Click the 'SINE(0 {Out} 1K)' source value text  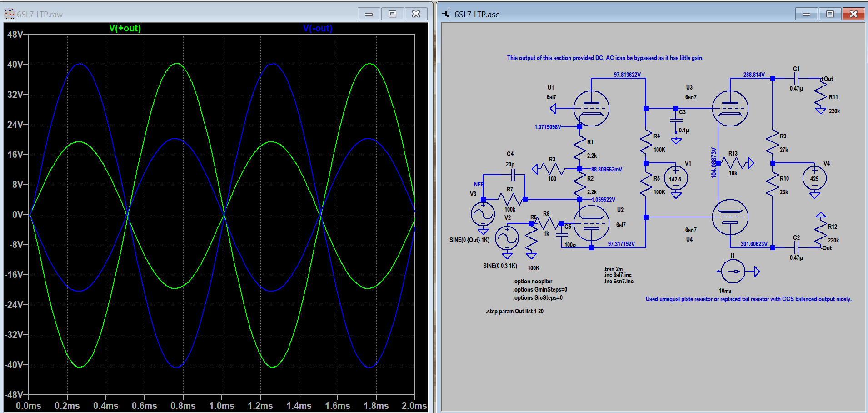click(x=469, y=240)
